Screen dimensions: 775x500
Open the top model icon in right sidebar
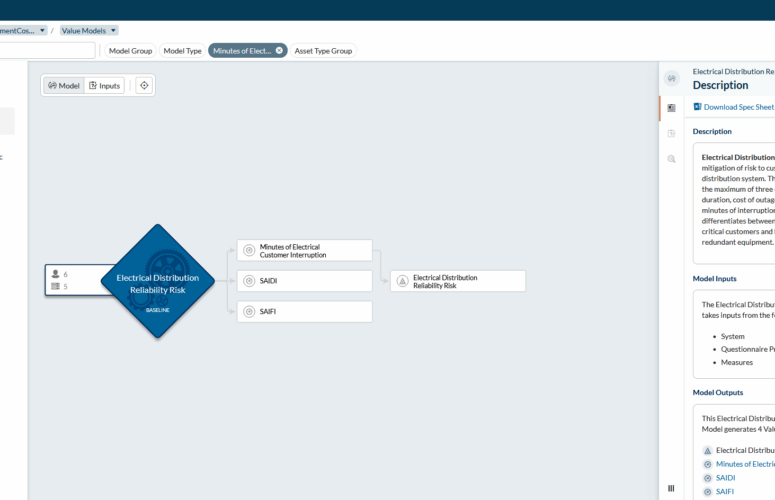[x=672, y=78]
